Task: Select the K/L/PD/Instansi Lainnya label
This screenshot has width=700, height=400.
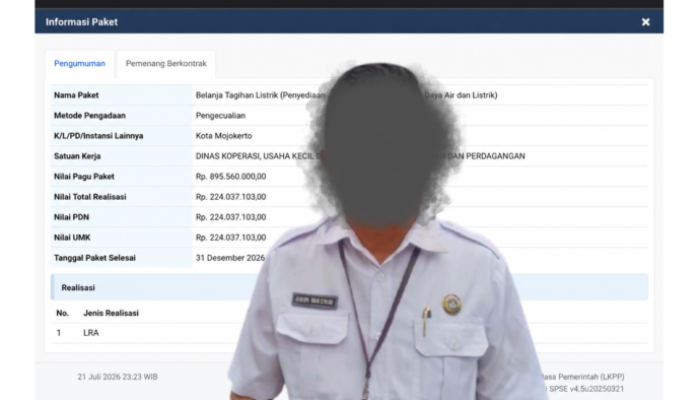Action: 99,136
